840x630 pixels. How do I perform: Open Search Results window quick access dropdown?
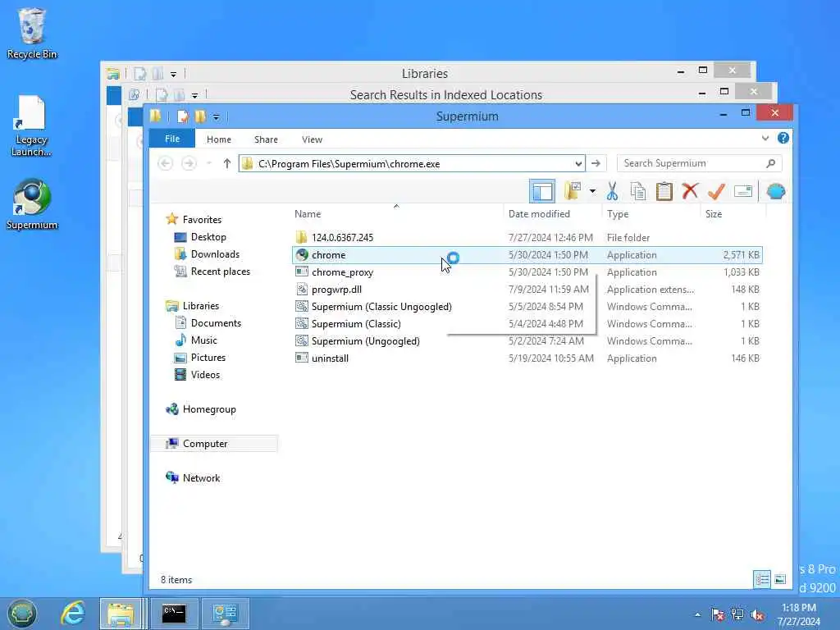(x=195, y=95)
